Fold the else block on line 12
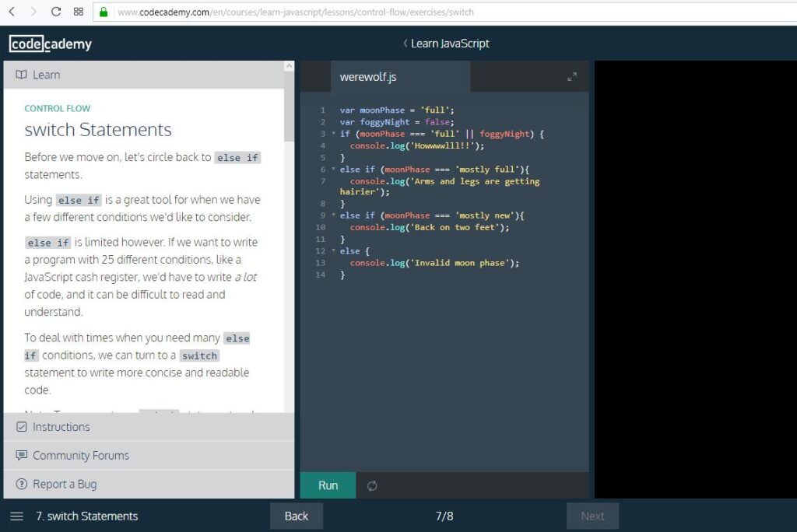 333,251
